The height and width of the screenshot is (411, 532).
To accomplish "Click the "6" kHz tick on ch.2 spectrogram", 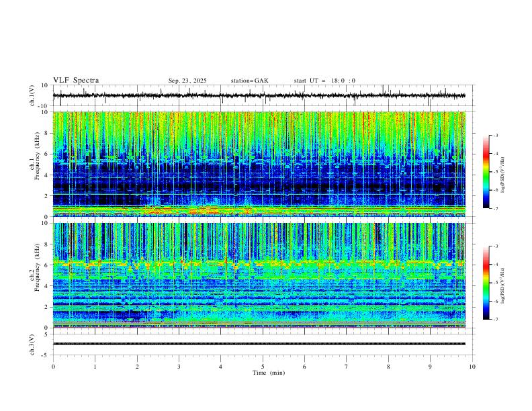I will coord(46,265).
